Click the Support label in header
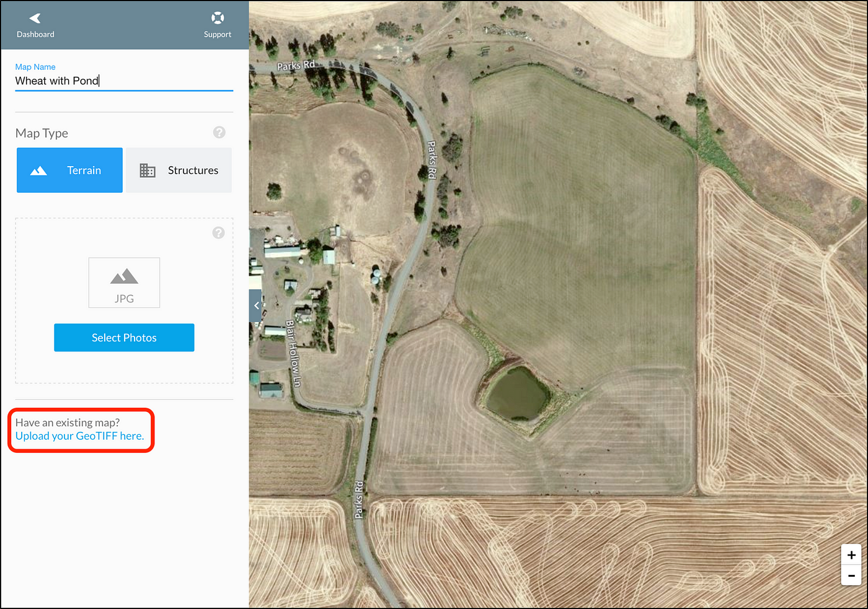 [218, 35]
